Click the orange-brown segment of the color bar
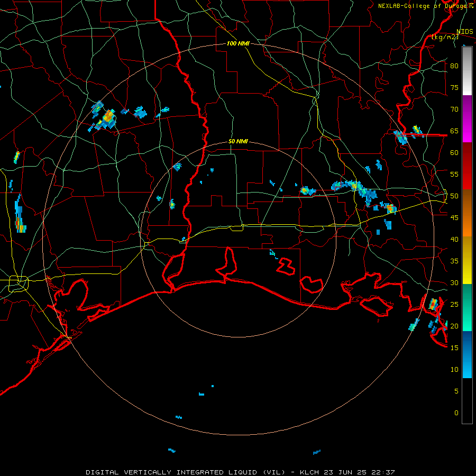Screen dimensions: 476x476 [x=467, y=213]
